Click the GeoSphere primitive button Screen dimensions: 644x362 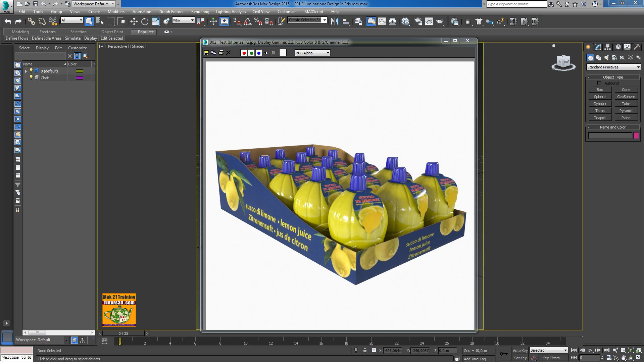coord(626,97)
